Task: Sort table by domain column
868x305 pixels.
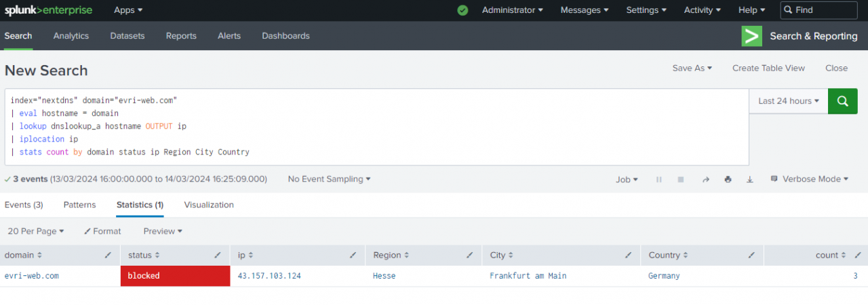Action: (x=24, y=256)
